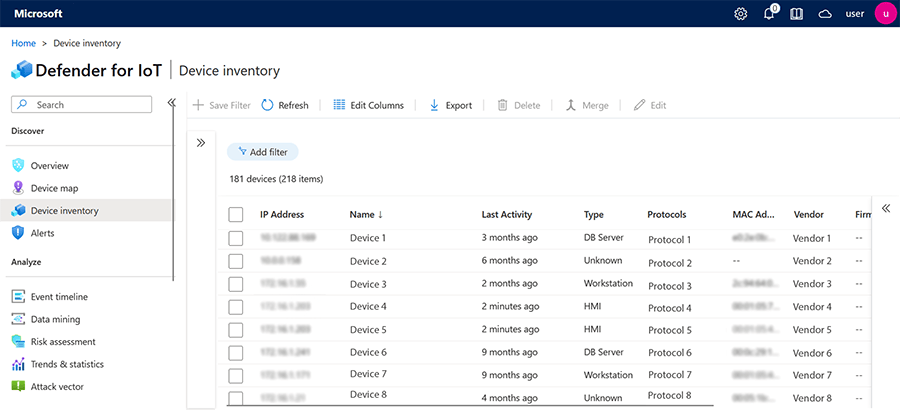Click the Edit pencil button
Screen dimensions: 900x410
(650, 106)
